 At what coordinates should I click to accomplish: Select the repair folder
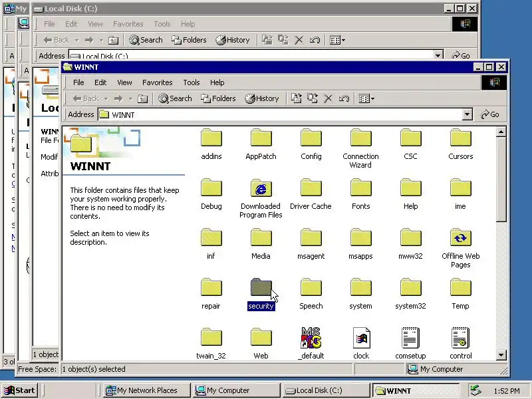coord(211,294)
